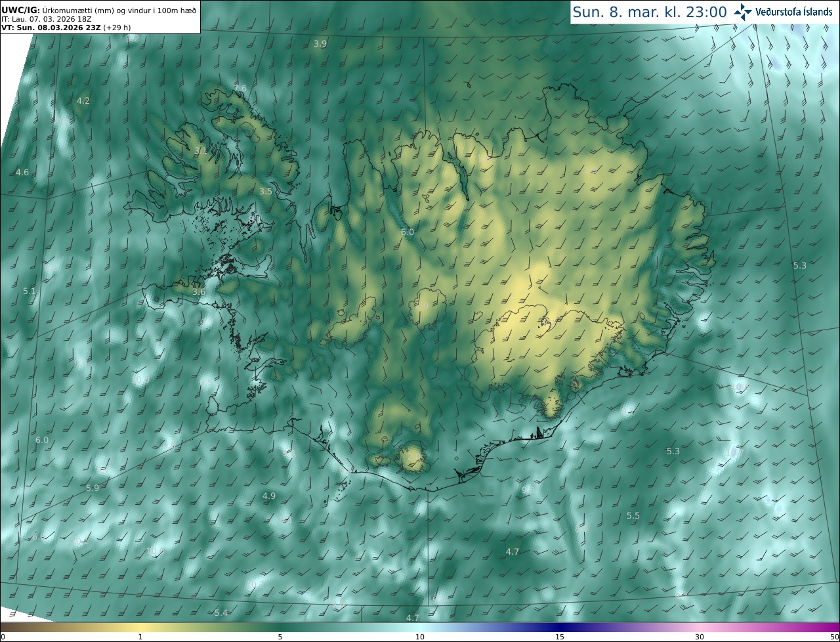This screenshot has width=840, height=642.
Task: Click the colorbar tick label 1
Action: coord(140,636)
